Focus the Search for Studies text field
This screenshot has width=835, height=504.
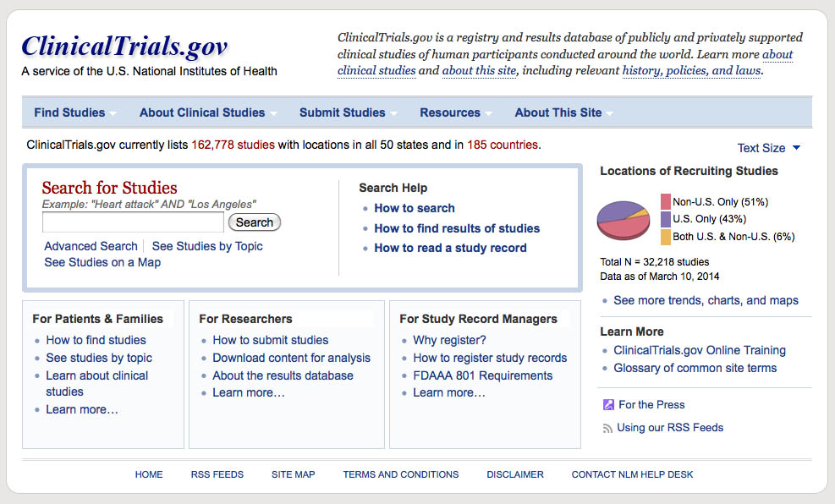tap(133, 222)
